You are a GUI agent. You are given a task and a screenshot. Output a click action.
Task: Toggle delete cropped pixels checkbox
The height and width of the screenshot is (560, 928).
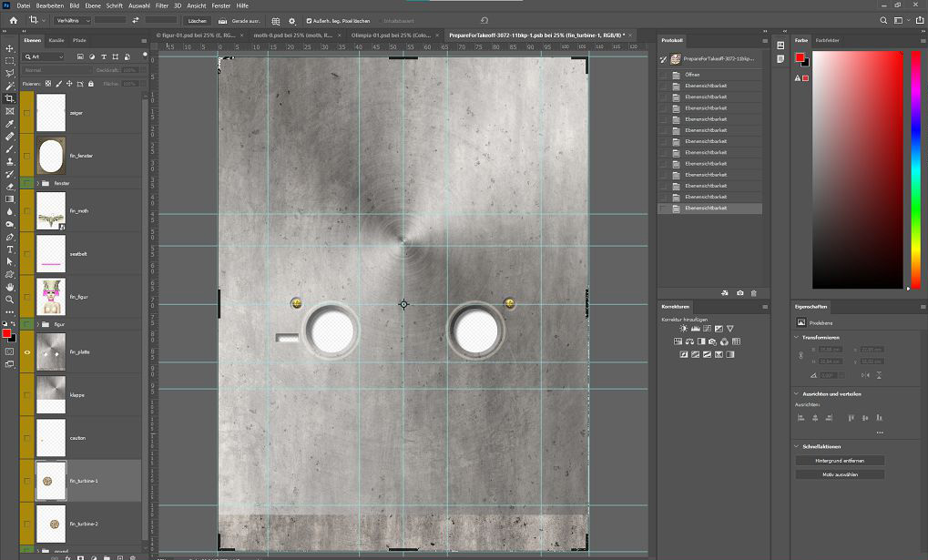(309, 21)
